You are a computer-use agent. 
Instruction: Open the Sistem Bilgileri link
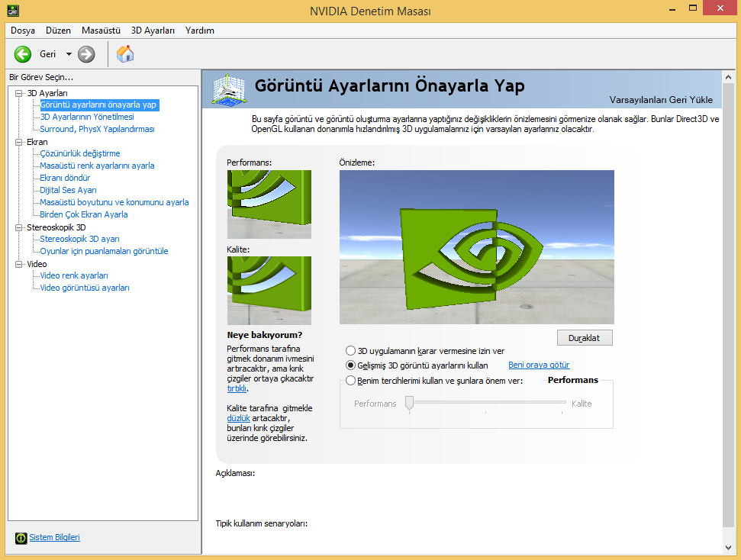[x=54, y=537]
